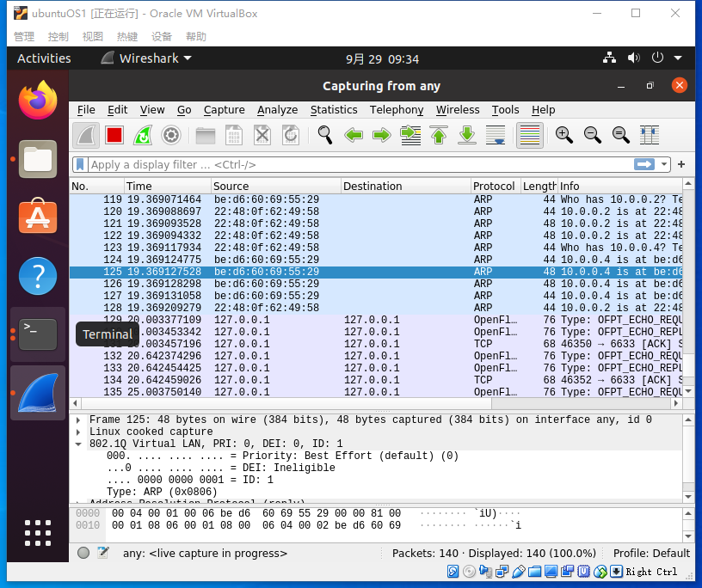Expand the Linux cooked capture row
This screenshot has height=588, width=702.
78,432
